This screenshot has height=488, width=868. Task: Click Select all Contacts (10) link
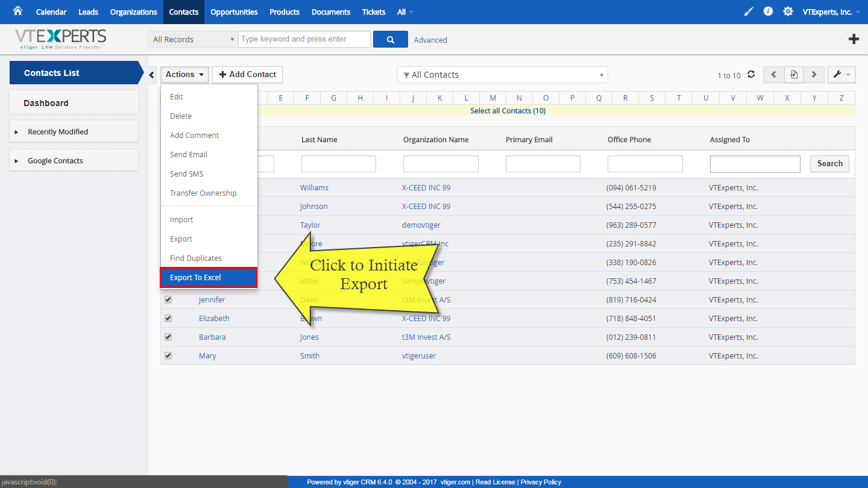(508, 111)
